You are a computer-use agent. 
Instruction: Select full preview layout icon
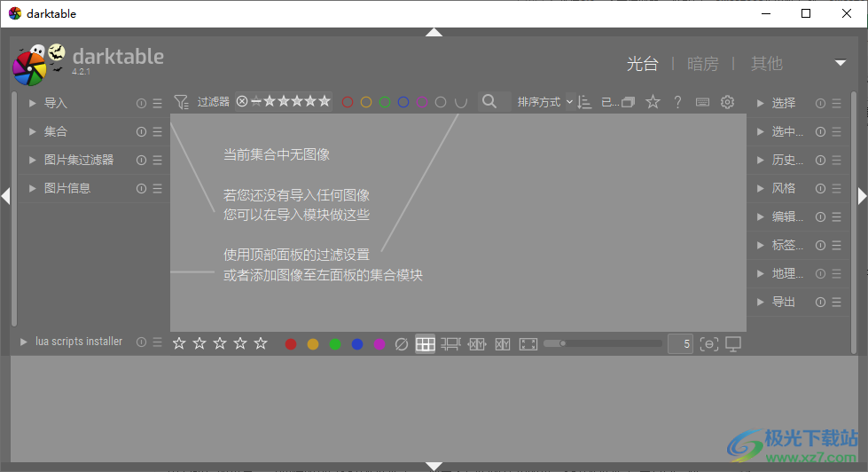point(528,344)
